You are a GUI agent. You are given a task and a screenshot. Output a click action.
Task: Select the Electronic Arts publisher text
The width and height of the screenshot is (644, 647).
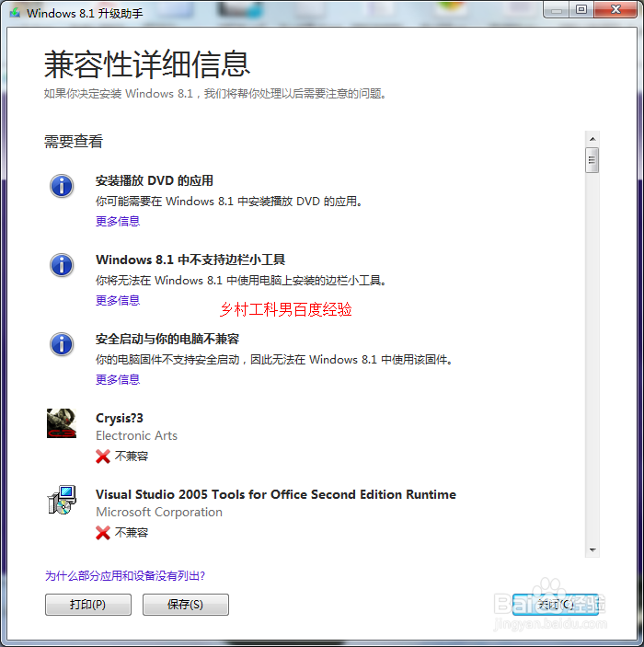[x=136, y=435]
